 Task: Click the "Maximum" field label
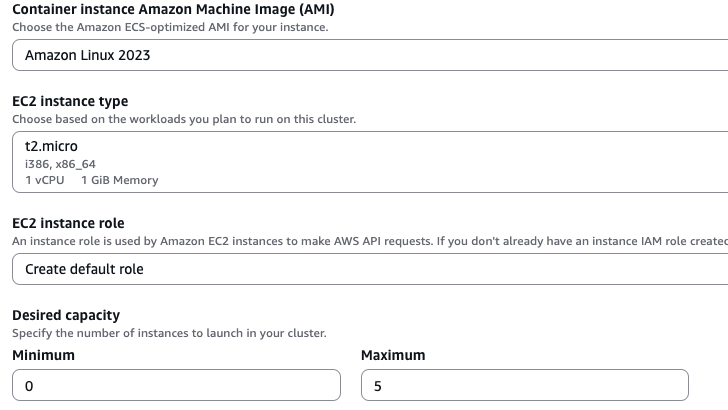[x=393, y=355]
